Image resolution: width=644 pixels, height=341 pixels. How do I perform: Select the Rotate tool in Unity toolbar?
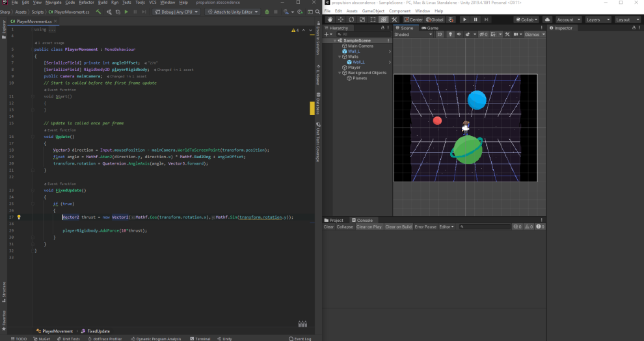tap(351, 20)
